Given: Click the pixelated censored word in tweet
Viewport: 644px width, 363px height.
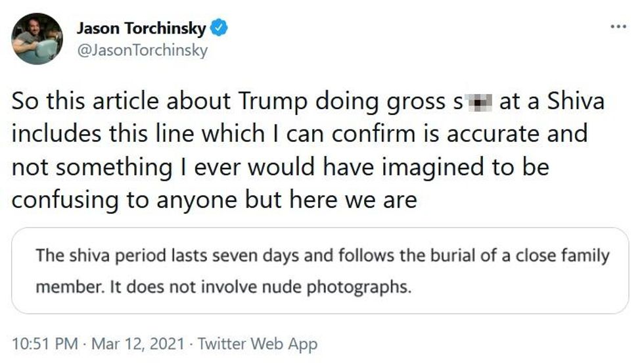Looking at the screenshot, I should click(478, 103).
